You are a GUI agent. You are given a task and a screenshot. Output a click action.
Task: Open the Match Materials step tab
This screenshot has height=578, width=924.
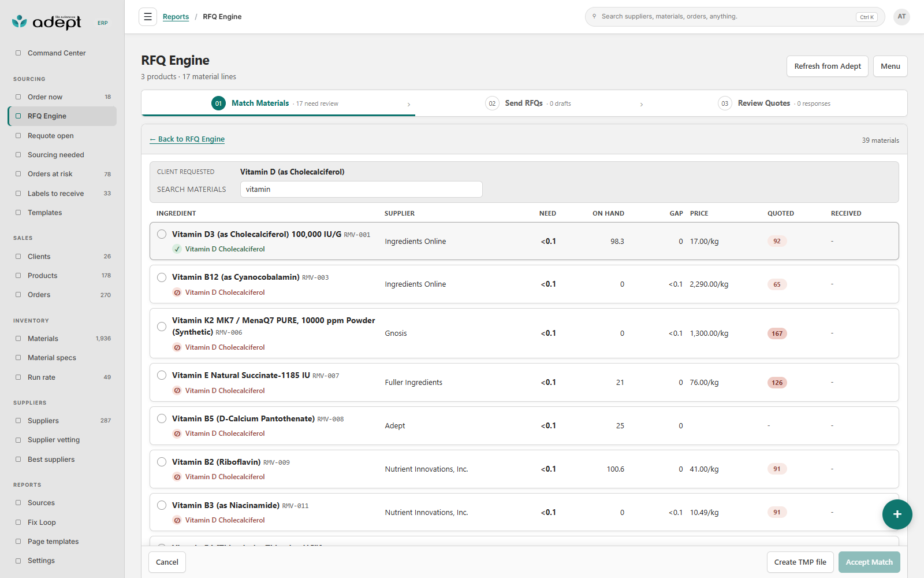(x=278, y=103)
